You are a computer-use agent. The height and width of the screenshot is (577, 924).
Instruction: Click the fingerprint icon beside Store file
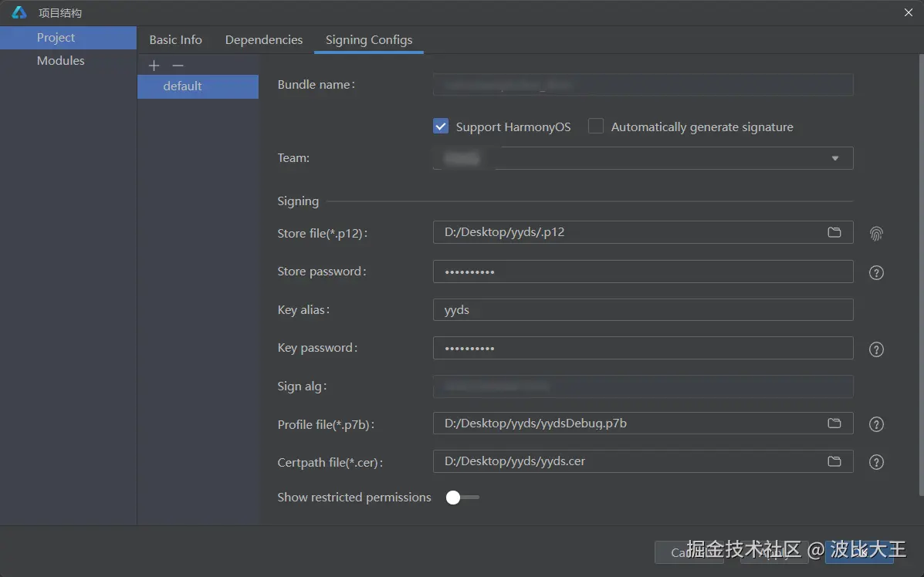(876, 234)
